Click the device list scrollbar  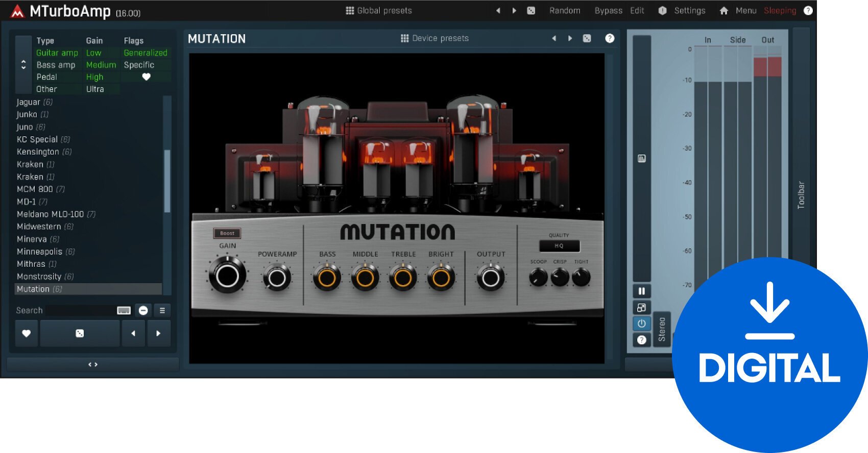click(x=167, y=181)
